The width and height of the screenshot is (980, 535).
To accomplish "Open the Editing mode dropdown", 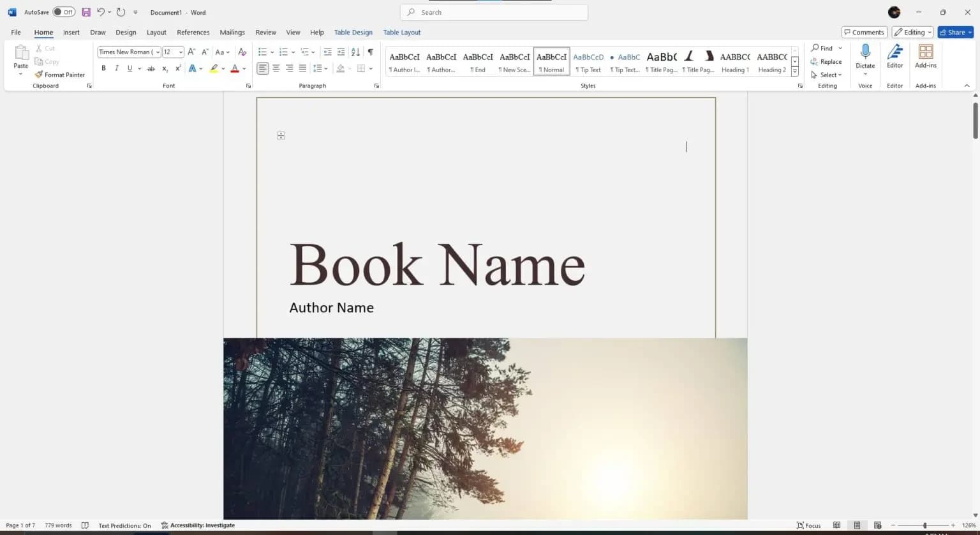I will click(912, 32).
